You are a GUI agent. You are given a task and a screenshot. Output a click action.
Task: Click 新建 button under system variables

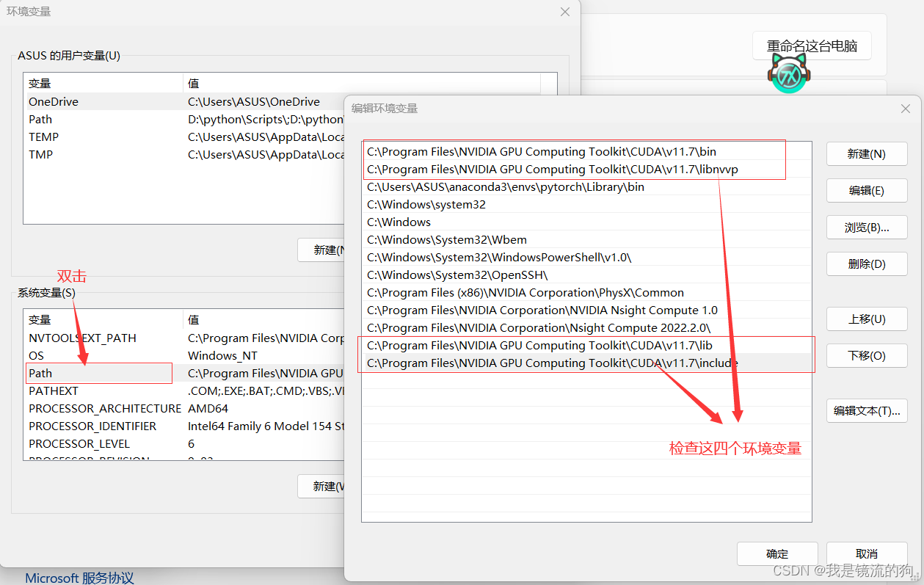(321, 487)
